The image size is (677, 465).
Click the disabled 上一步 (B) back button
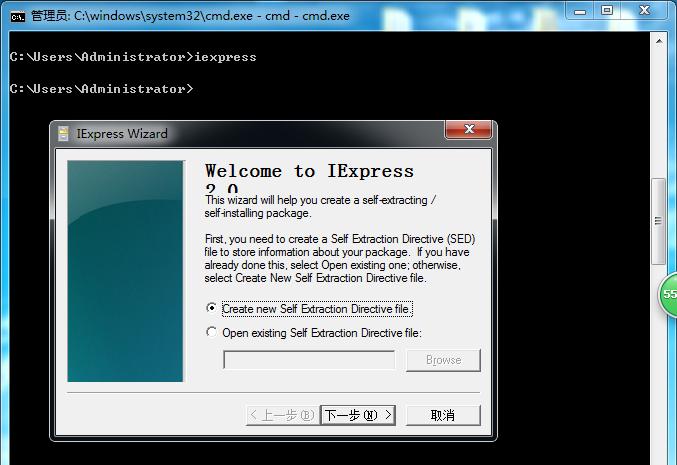click(x=283, y=415)
